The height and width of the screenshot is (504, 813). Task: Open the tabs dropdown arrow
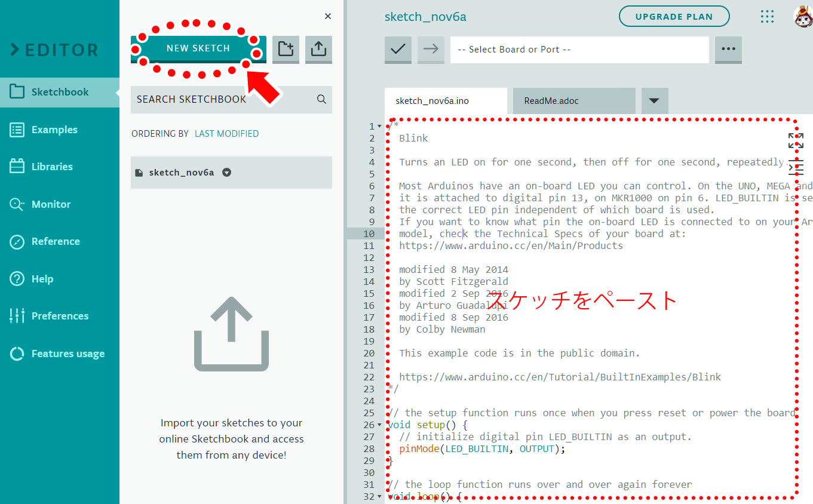pos(655,101)
